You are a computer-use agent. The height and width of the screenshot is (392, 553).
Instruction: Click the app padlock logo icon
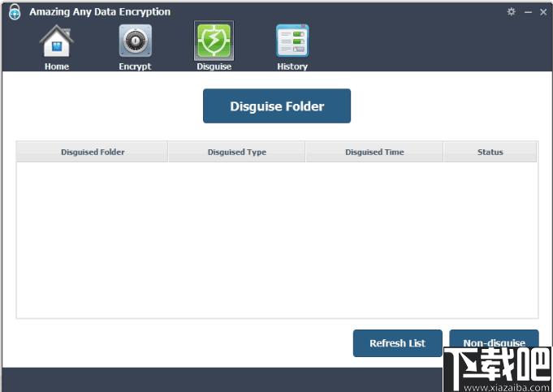[15, 12]
